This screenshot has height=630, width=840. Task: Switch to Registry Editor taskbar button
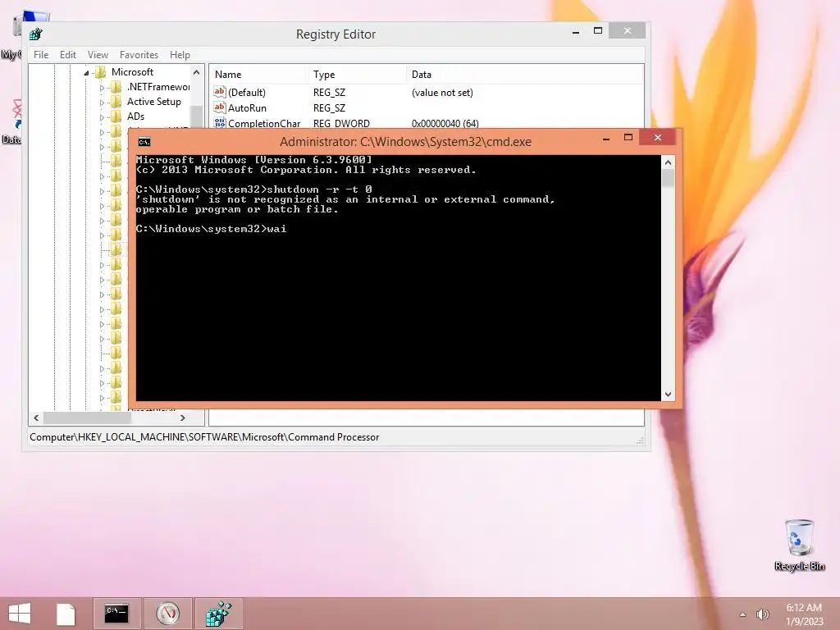coord(218,614)
